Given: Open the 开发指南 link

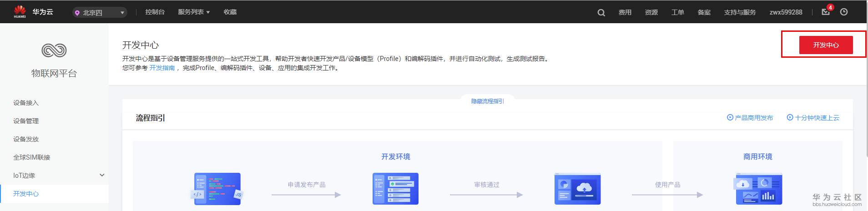Looking at the screenshot, I should [x=162, y=68].
